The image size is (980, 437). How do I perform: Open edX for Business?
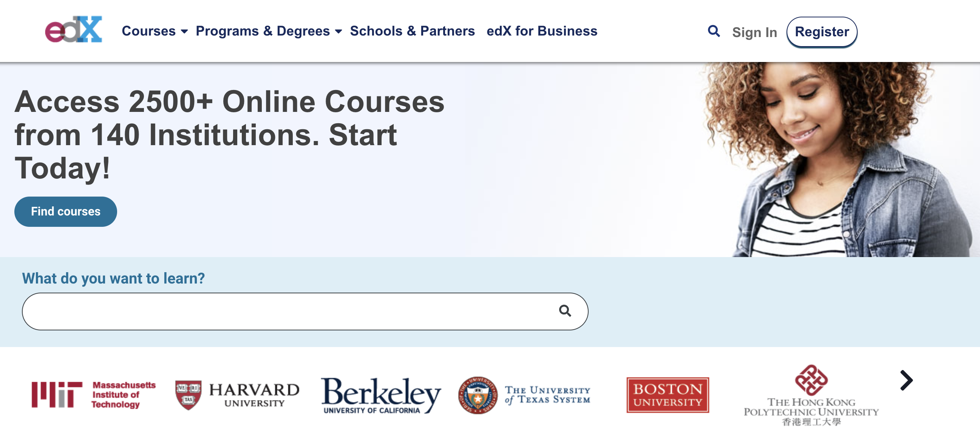542,31
